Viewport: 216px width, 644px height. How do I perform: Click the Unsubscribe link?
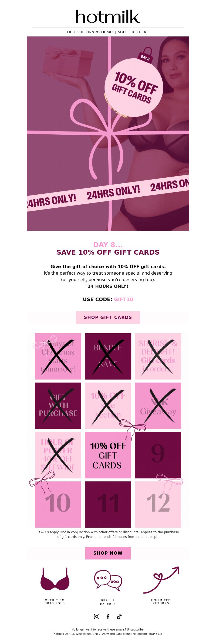(x=135, y=629)
